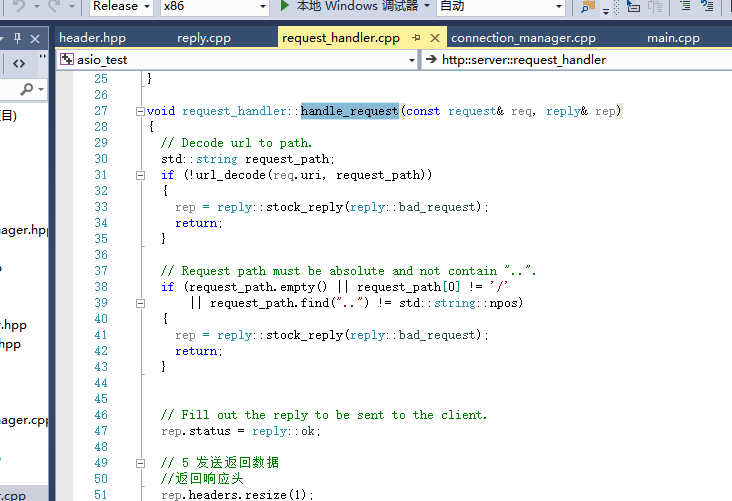Click the view code icon in side panel
The width and height of the screenshot is (732, 501).
coord(19,64)
